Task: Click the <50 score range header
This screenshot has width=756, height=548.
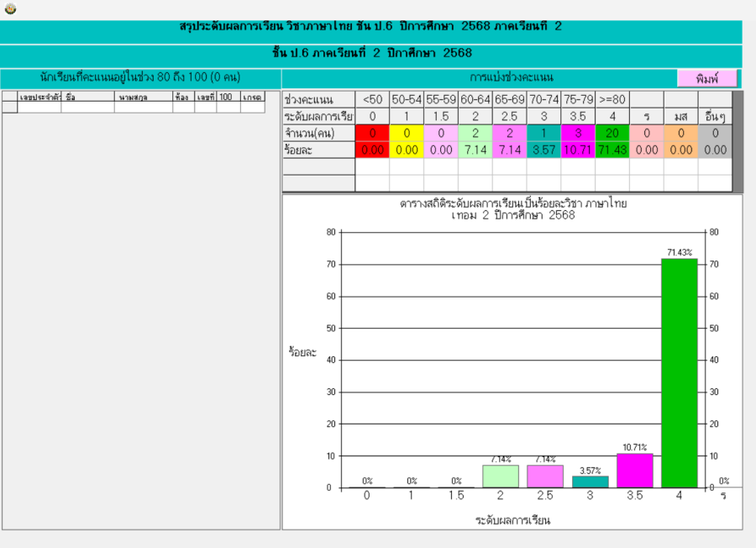Action: click(372, 99)
